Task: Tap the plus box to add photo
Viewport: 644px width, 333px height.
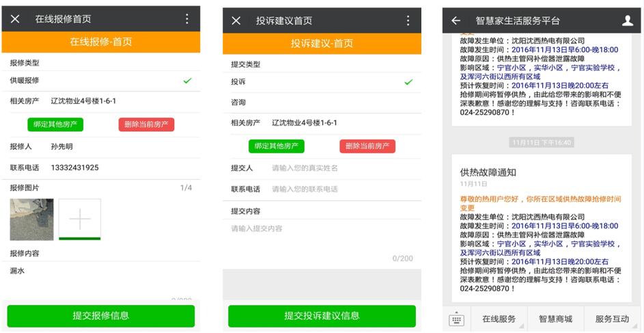Action: tap(80, 219)
